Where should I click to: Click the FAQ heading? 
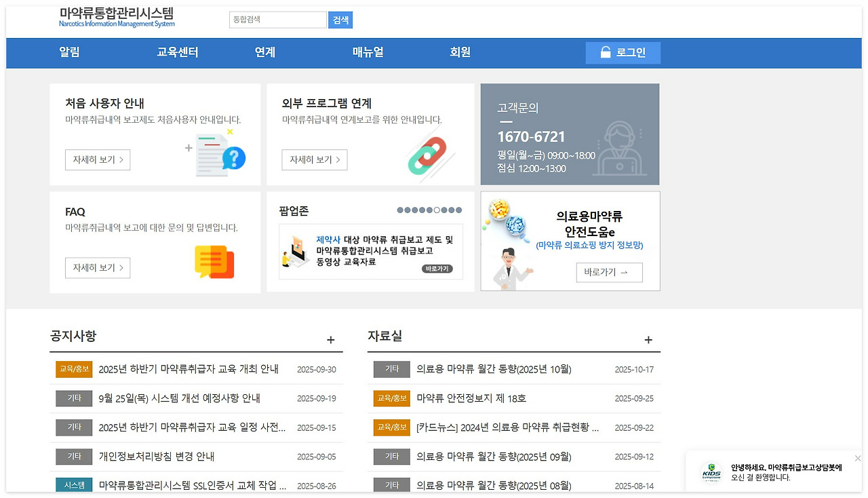75,212
